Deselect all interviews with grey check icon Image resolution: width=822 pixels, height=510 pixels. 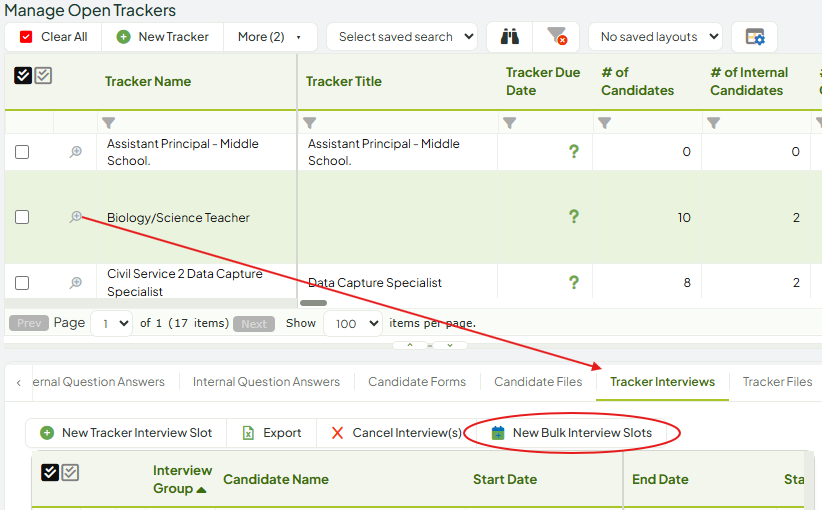[70, 472]
